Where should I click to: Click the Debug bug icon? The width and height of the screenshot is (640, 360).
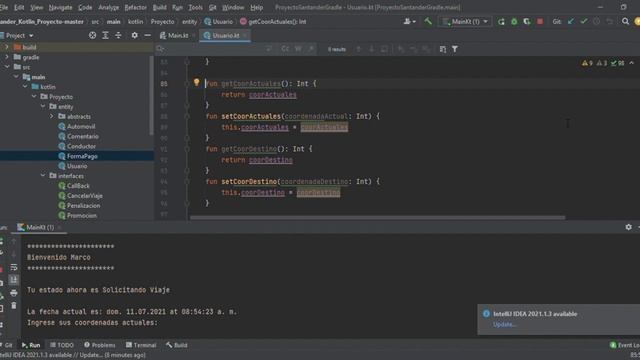514,22
